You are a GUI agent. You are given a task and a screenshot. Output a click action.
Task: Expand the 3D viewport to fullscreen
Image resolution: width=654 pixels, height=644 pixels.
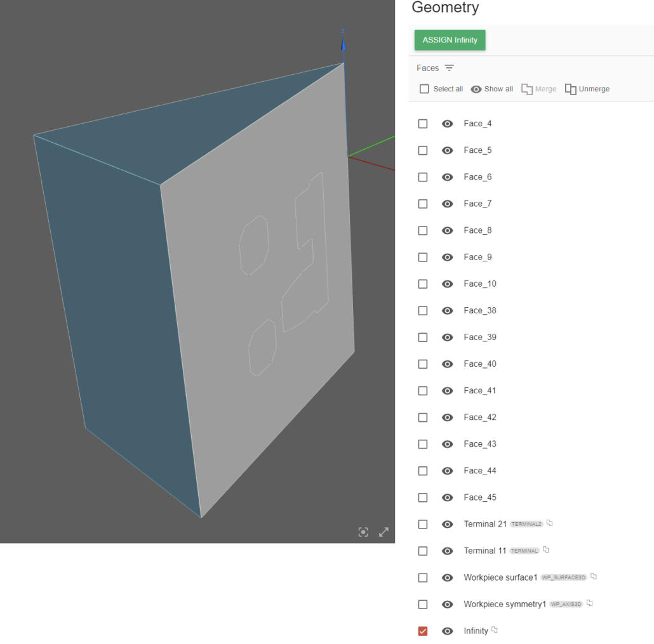coord(384,532)
